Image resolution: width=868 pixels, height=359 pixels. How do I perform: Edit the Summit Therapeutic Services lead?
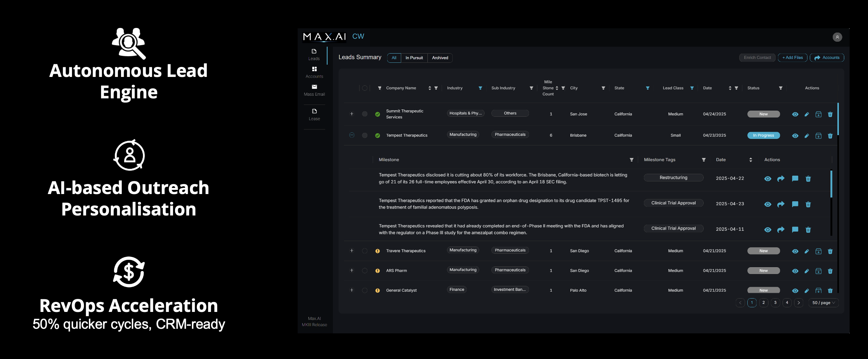point(807,114)
